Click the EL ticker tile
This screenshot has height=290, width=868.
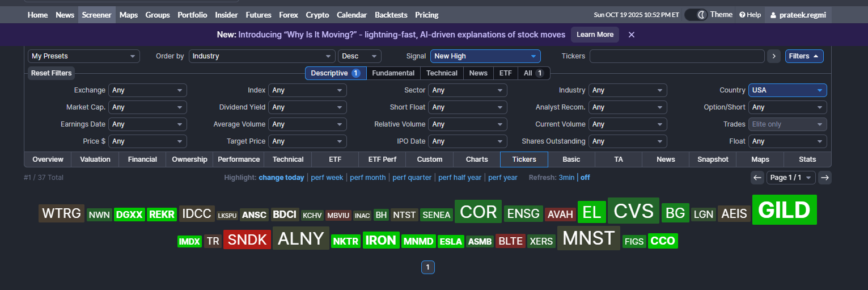(591, 212)
